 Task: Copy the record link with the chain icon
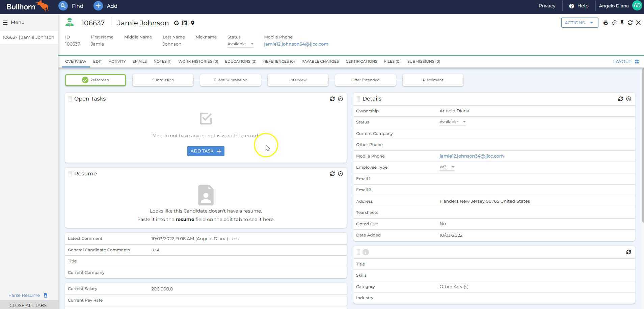pyautogui.click(x=614, y=23)
